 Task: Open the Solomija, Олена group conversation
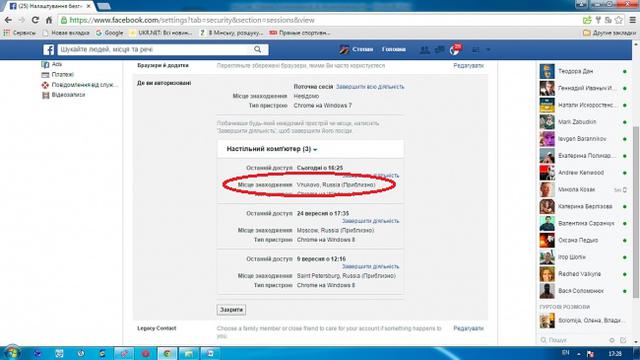(x=583, y=321)
